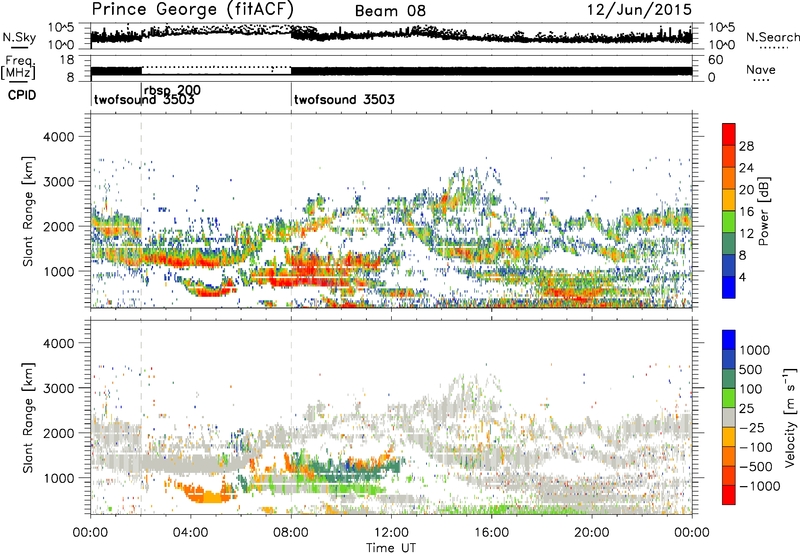Click the "24" tick on Power color bar
This screenshot has height=554, width=800.
coord(746,168)
